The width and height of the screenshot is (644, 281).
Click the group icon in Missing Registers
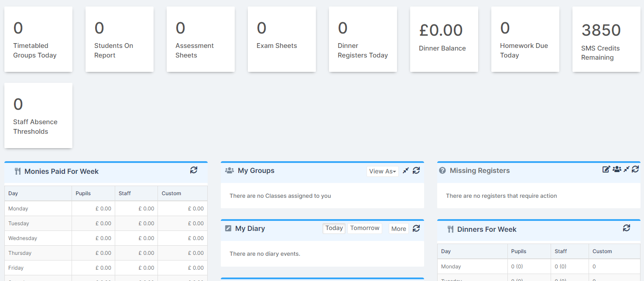[617, 169]
